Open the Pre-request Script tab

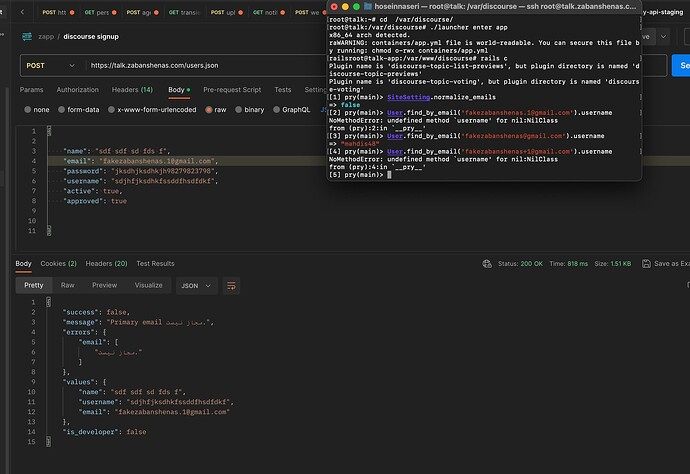[232, 90]
